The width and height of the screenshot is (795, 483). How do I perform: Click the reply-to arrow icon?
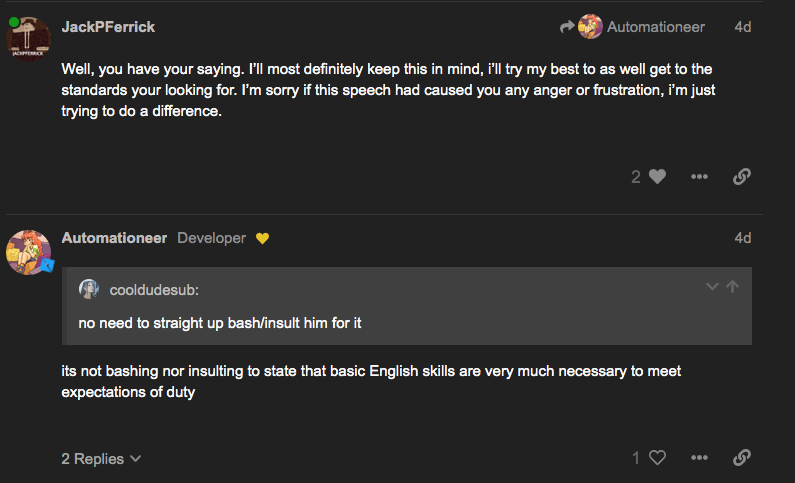click(567, 27)
